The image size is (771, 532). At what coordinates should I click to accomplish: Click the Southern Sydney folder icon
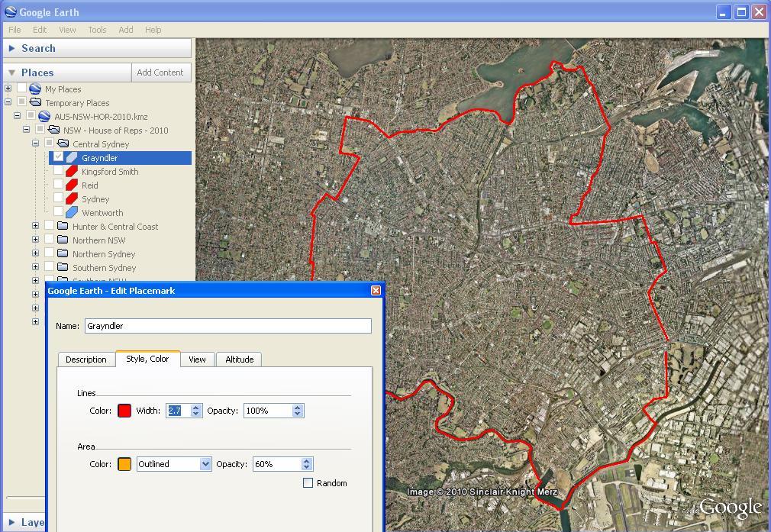click(63, 267)
